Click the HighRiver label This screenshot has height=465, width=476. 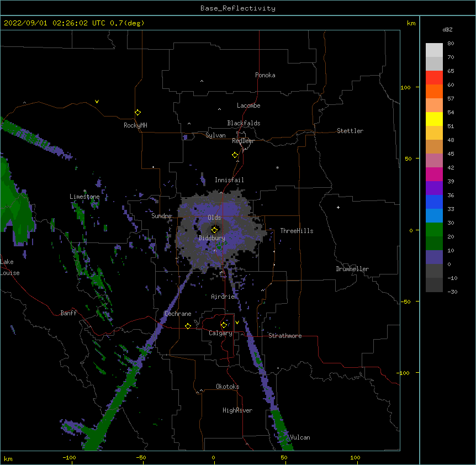tap(237, 410)
